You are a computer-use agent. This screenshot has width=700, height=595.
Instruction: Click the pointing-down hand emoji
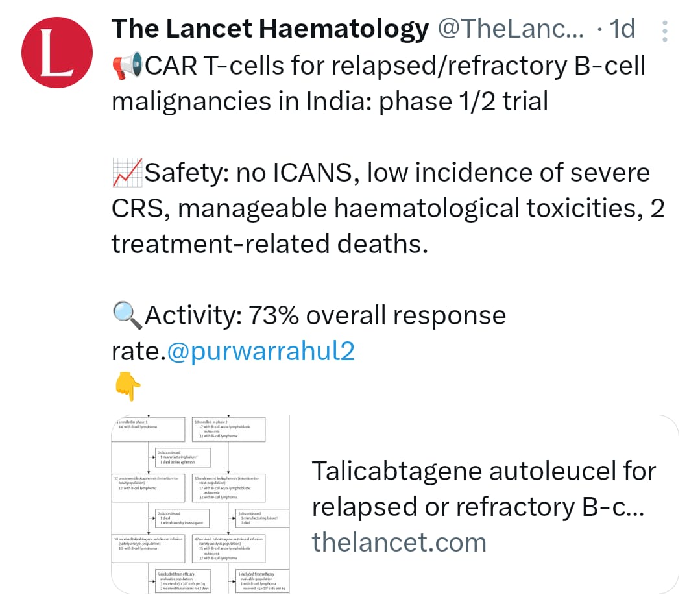(127, 387)
